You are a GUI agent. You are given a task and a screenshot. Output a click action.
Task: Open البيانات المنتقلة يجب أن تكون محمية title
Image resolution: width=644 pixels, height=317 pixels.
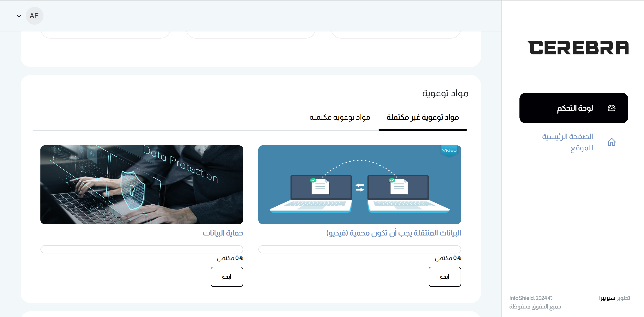[394, 233]
